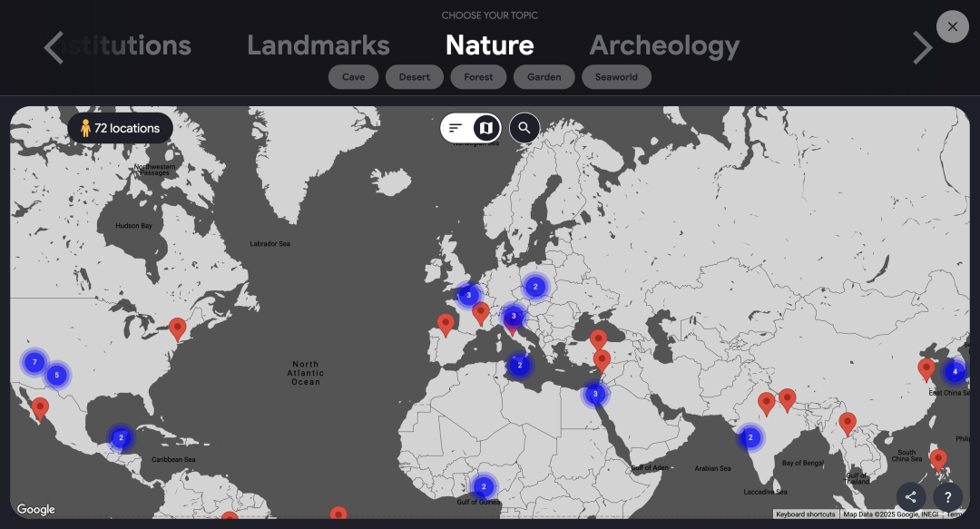Image resolution: width=980 pixels, height=529 pixels.
Task: Open the red pin in northeastern USA
Action: 178,328
